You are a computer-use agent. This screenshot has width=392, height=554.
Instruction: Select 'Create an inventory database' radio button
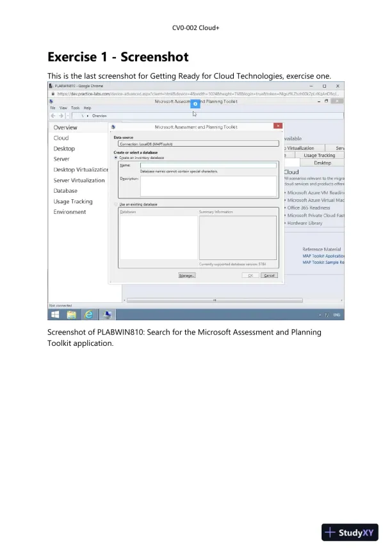[116, 157]
